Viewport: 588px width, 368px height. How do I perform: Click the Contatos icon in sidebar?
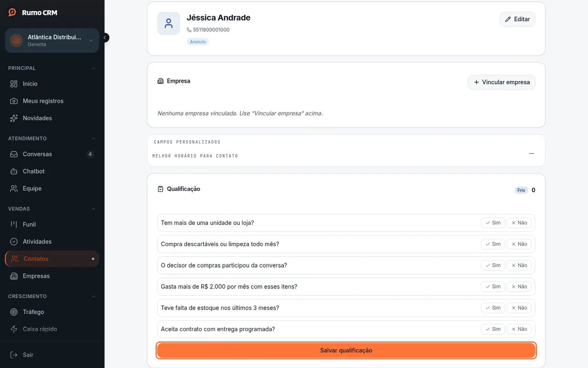(x=15, y=259)
